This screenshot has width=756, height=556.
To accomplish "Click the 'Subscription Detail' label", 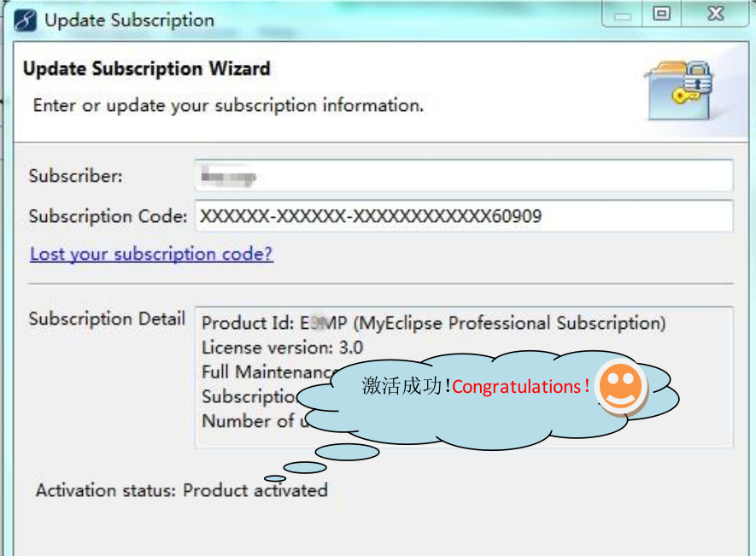I will click(x=107, y=319).
